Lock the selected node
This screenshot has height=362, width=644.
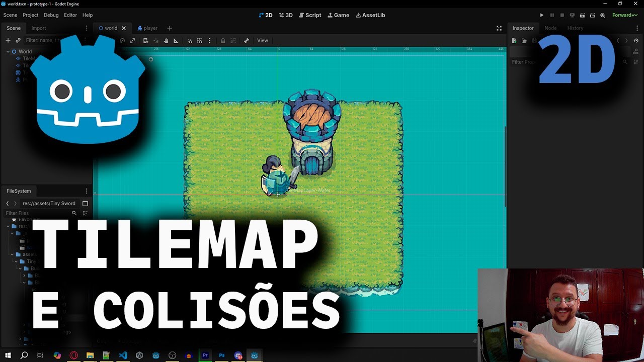223,41
